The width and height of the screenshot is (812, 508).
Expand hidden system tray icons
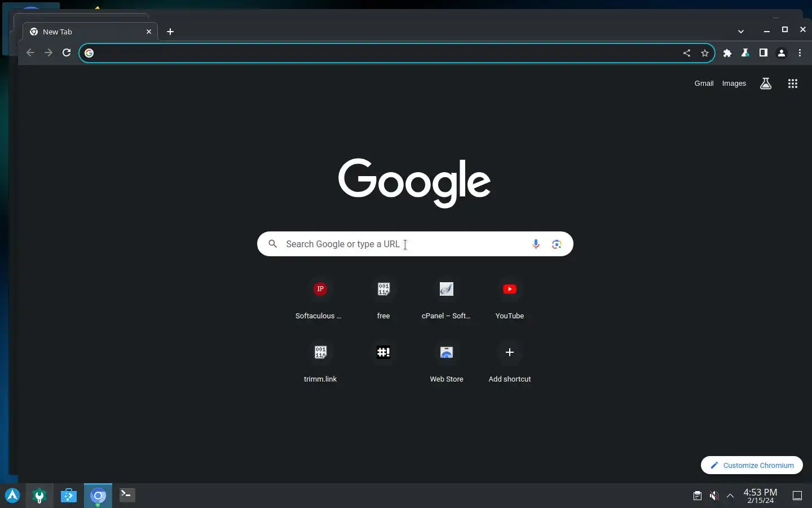pyautogui.click(x=731, y=496)
